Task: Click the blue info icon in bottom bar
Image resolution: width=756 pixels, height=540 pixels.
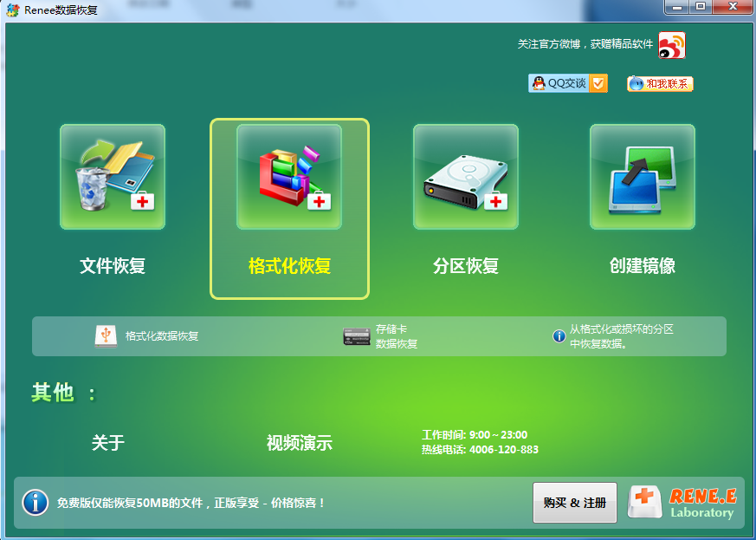Action: (x=36, y=502)
